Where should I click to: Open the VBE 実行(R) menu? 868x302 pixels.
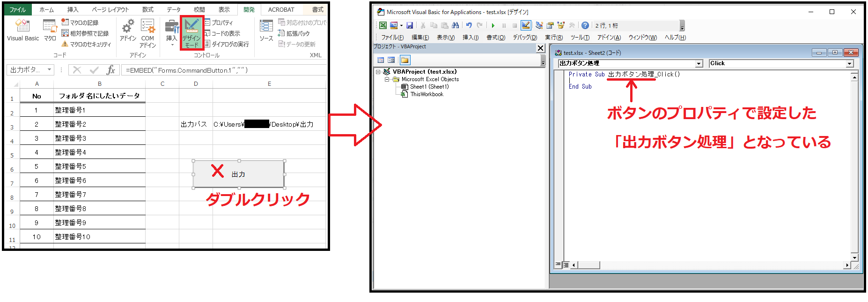554,38
